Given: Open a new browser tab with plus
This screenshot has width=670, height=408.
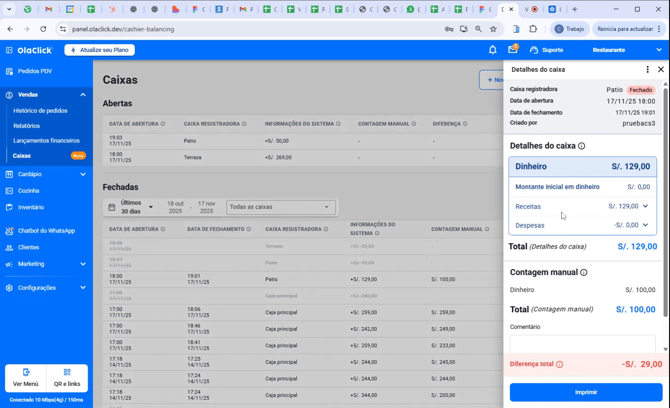Looking at the screenshot, I should point(574,9).
